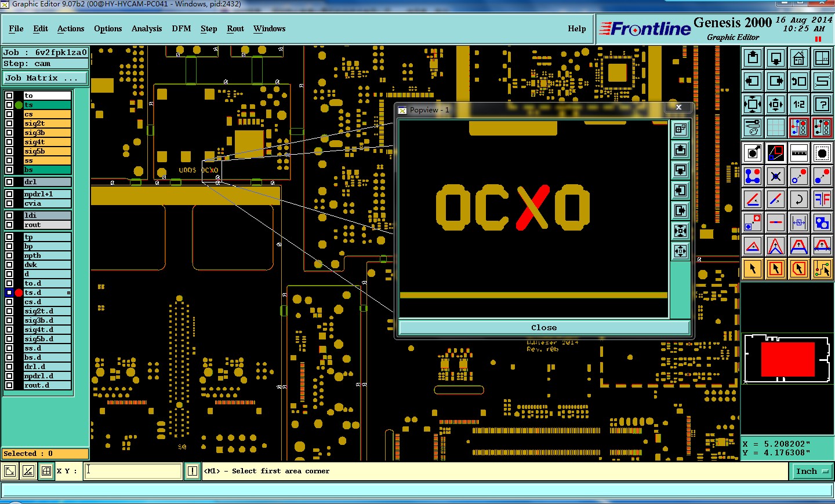This screenshot has height=504, width=835.
Task: Select the rotate arrow tool
Action: point(799,199)
